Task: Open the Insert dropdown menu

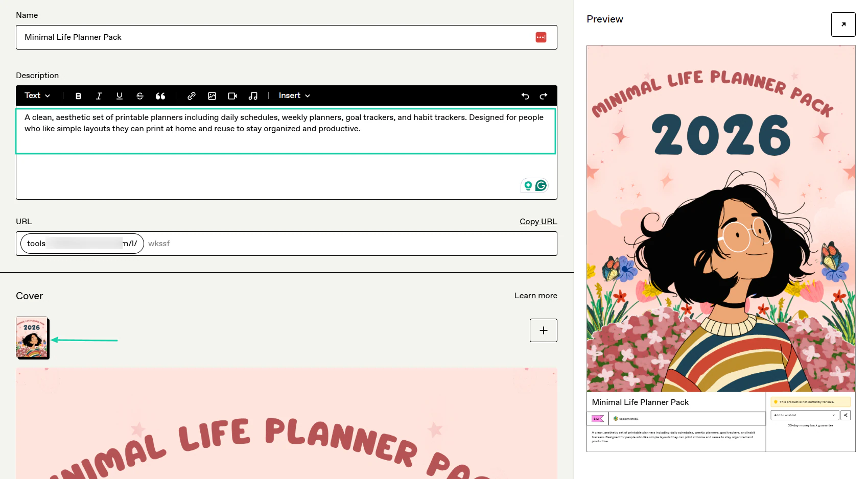Action: click(294, 95)
